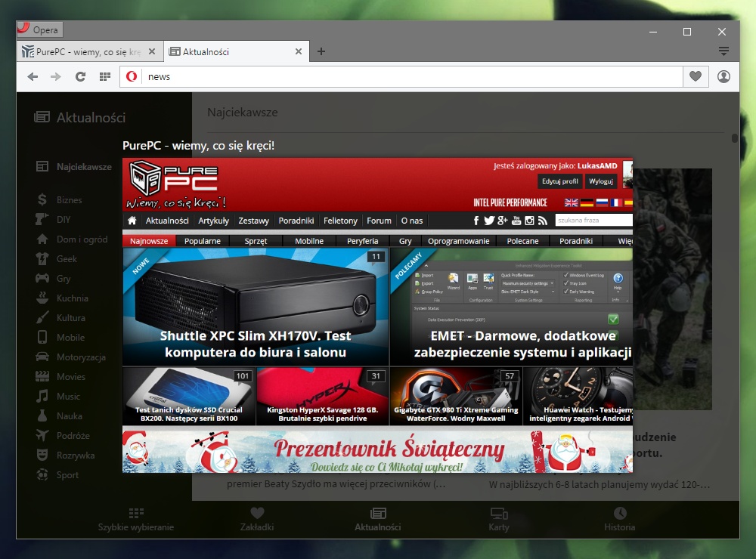Click the PurePC YouTube icon
This screenshot has height=559, width=756.
tap(516, 221)
